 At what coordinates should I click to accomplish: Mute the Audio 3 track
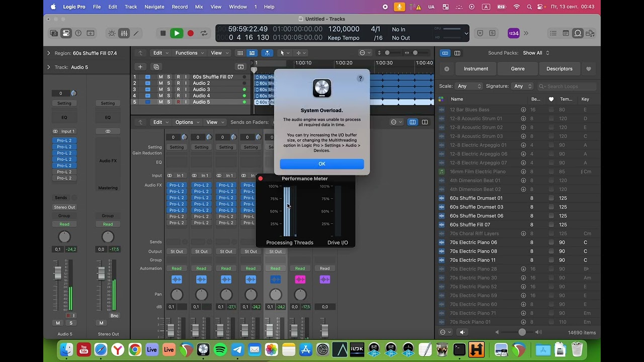point(161,89)
